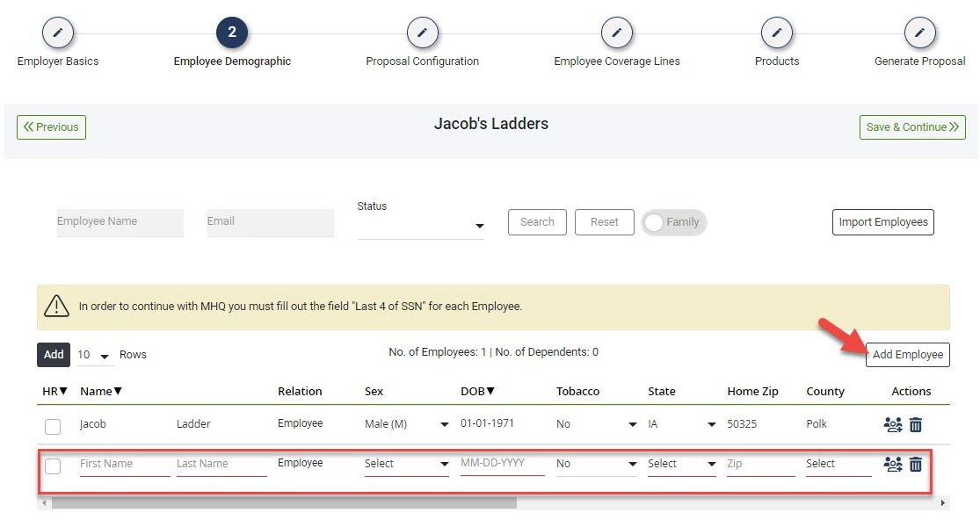Open the Products step pencil icon
The width and height of the screenshot is (980, 520).
pos(777,32)
